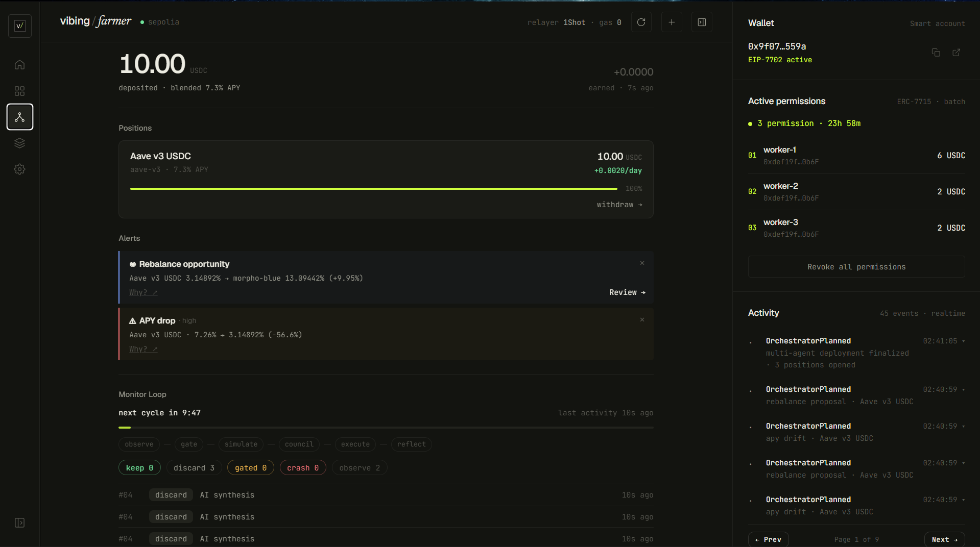The image size is (980, 547).
Task: Open Settings gear in the sidebar
Action: tap(19, 169)
